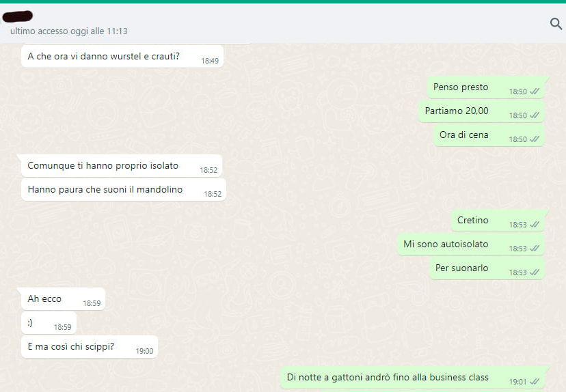Click read-receipt checkmarks on "Penso presto"
Screen dimensions: 566x392
coord(535,92)
